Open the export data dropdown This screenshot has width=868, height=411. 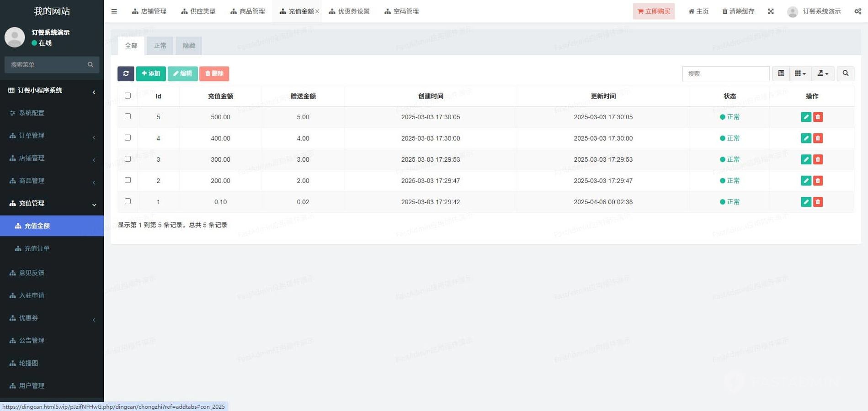click(x=823, y=74)
